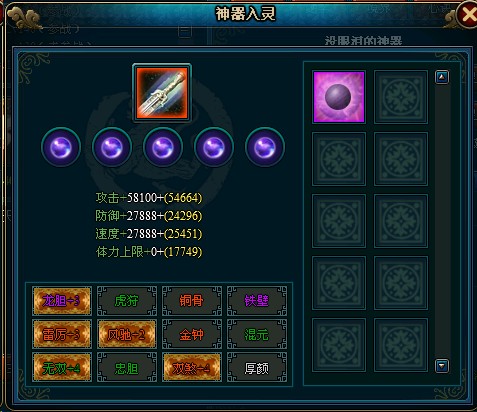Click the scroll down arrow of inventory
This screenshot has height=412, width=477.
point(442,366)
